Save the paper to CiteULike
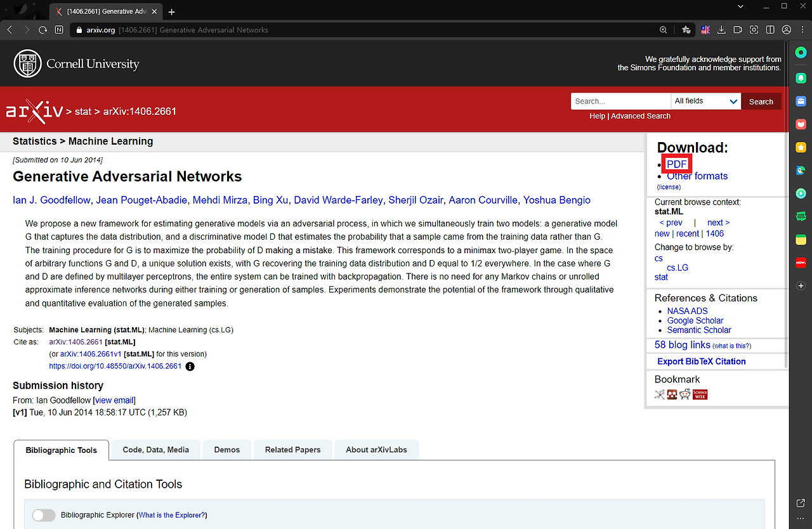Viewport: 812px width, 529px height. 660,394
